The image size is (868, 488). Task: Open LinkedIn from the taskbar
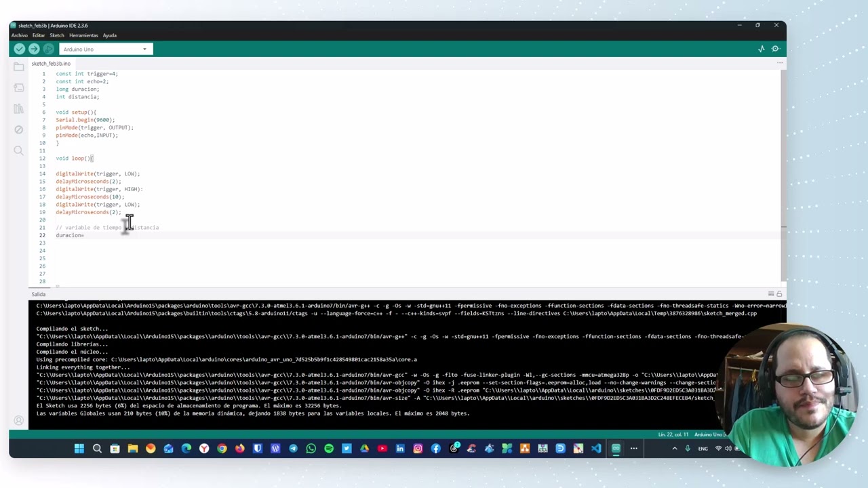click(400, 448)
